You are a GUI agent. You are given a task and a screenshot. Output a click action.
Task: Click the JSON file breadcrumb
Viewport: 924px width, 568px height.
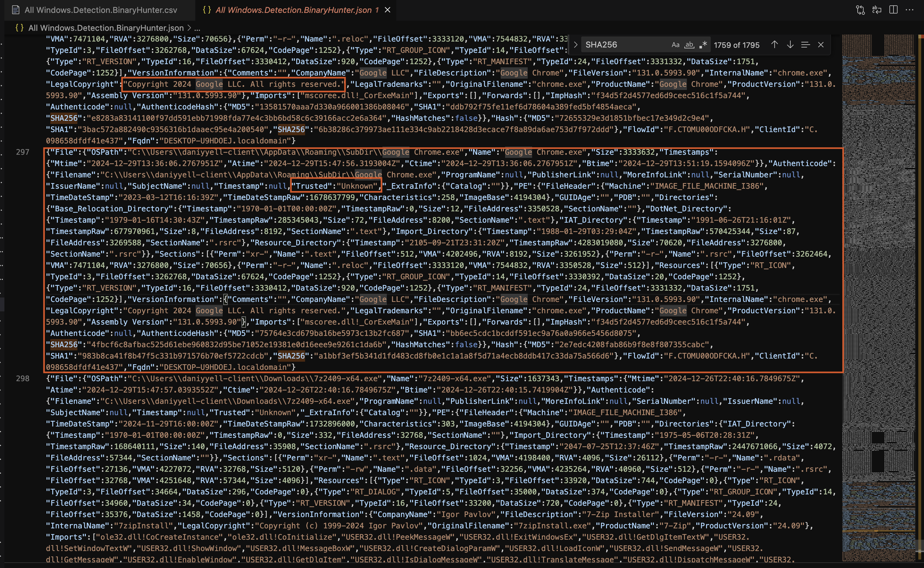pyautogui.click(x=106, y=28)
